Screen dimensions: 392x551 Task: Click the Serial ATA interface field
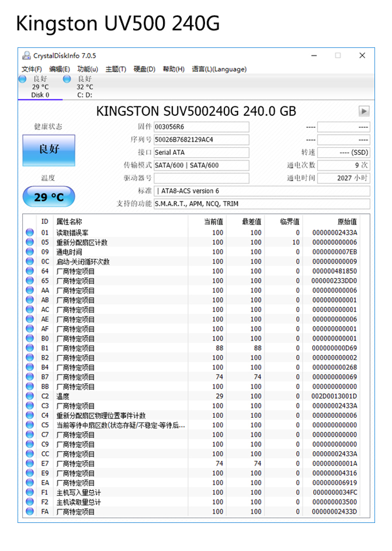tap(202, 153)
